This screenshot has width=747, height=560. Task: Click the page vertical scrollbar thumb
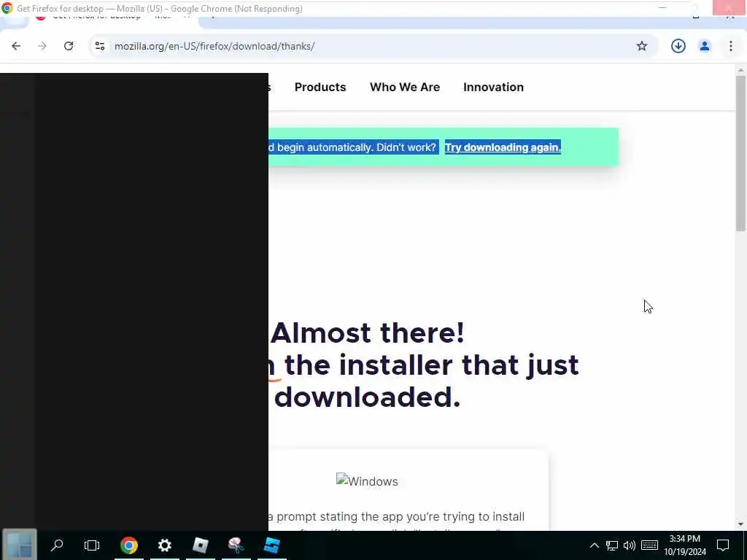coord(740,153)
